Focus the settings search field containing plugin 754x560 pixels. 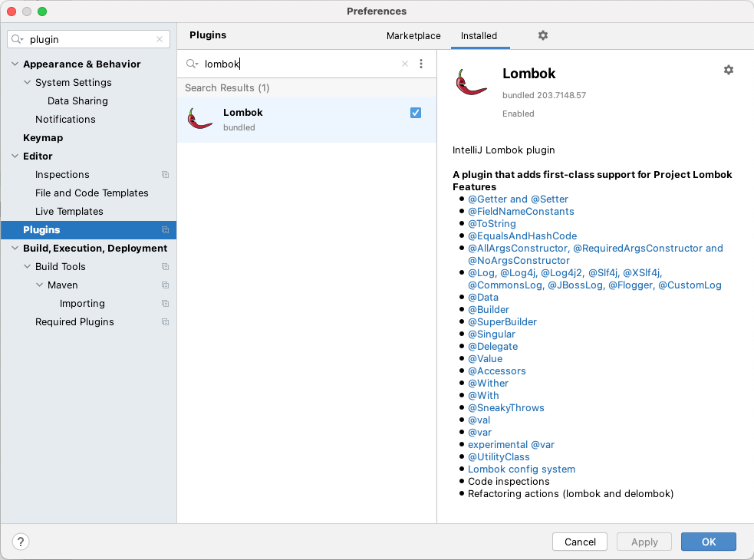pyautogui.click(x=88, y=39)
